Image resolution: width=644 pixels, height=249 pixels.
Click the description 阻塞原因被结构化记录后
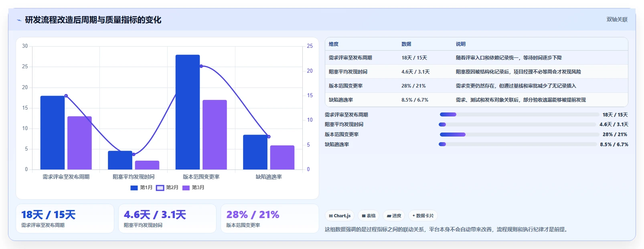pyautogui.click(x=518, y=72)
